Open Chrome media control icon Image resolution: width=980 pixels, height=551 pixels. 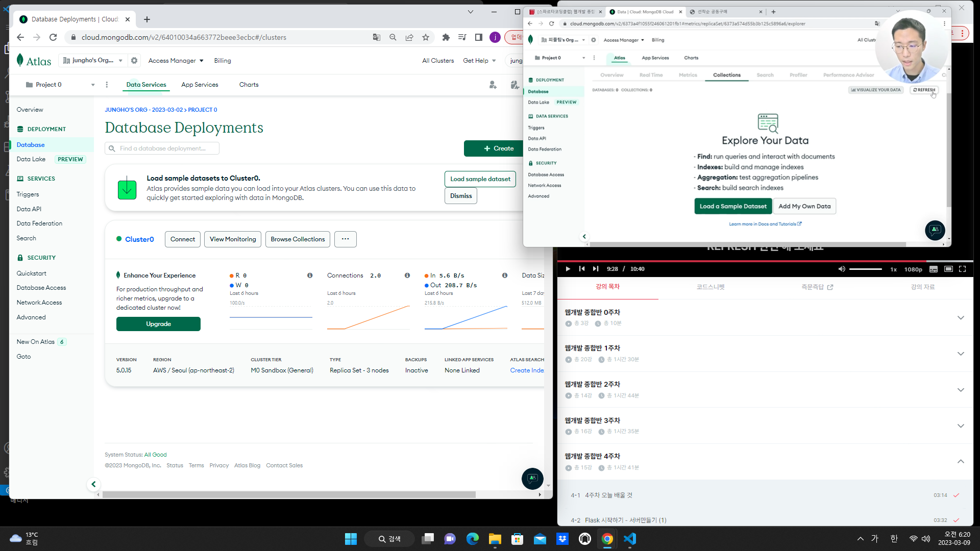(x=462, y=37)
